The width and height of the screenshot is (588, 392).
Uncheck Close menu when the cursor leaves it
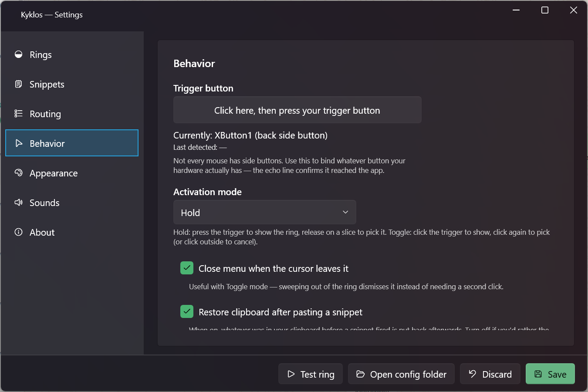pos(187,268)
